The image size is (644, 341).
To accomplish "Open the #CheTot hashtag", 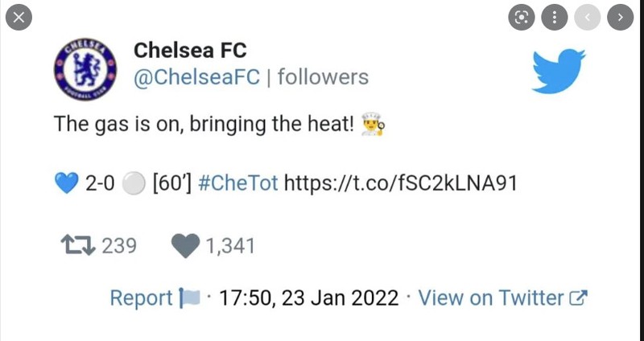I will [x=237, y=183].
